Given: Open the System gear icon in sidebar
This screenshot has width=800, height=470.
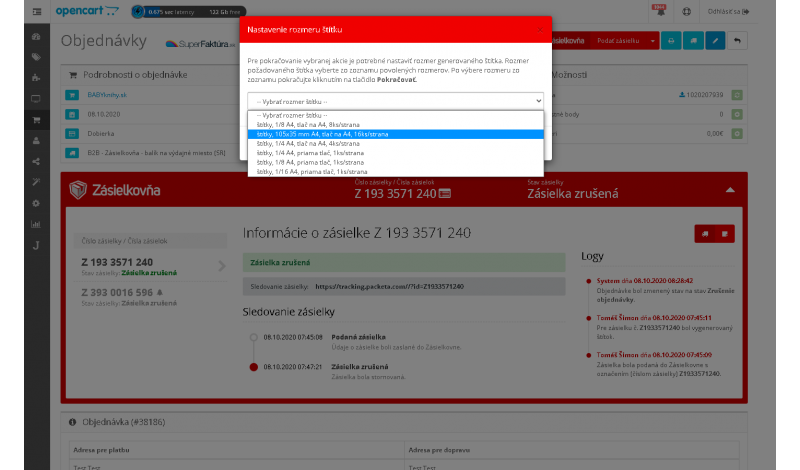Looking at the screenshot, I should tap(36, 203).
